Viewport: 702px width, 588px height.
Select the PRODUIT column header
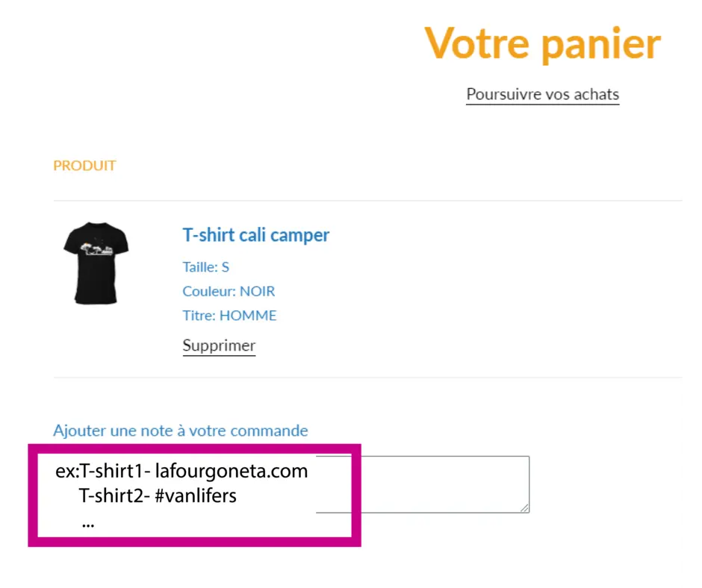(84, 166)
